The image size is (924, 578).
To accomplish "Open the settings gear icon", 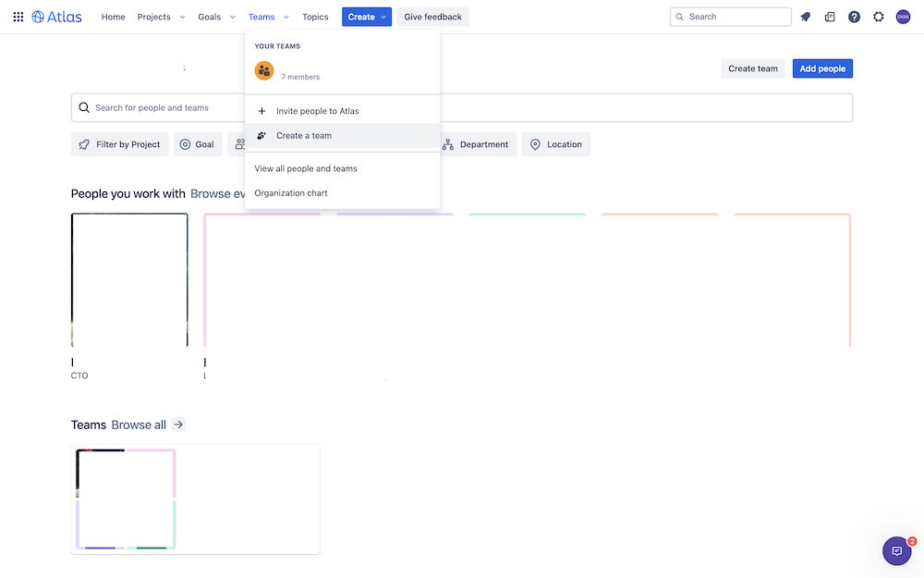I will [x=879, y=17].
